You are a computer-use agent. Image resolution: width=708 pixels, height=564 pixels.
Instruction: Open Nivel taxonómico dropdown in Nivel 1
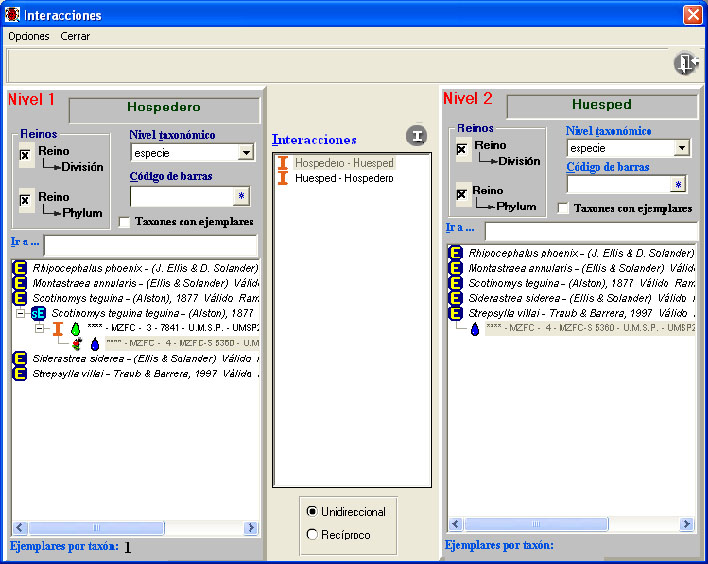246,153
